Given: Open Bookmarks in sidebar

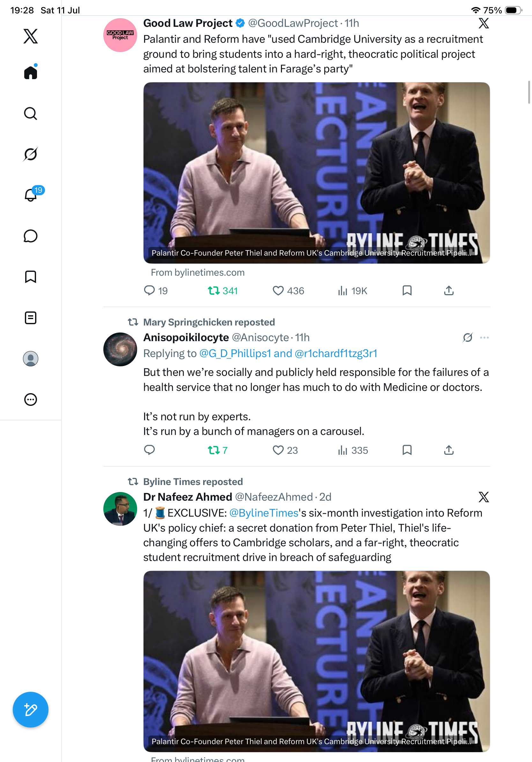Looking at the screenshot, I should point(31,277).
